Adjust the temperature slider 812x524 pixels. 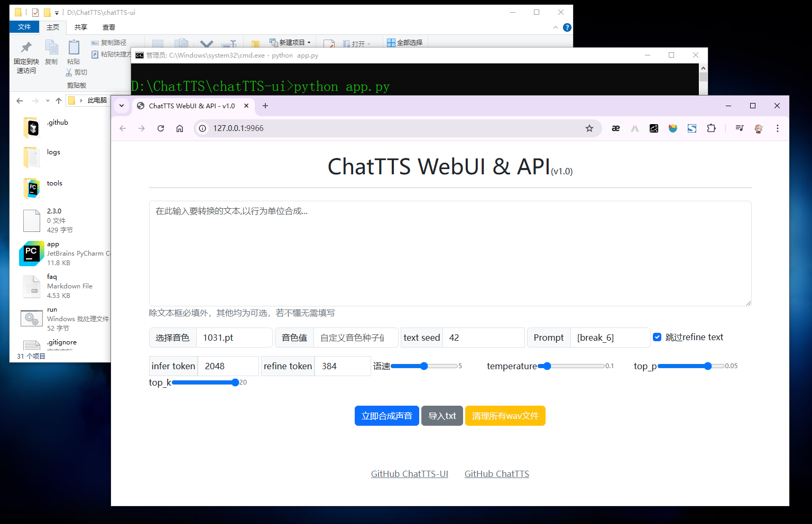[x=571, y=366]
